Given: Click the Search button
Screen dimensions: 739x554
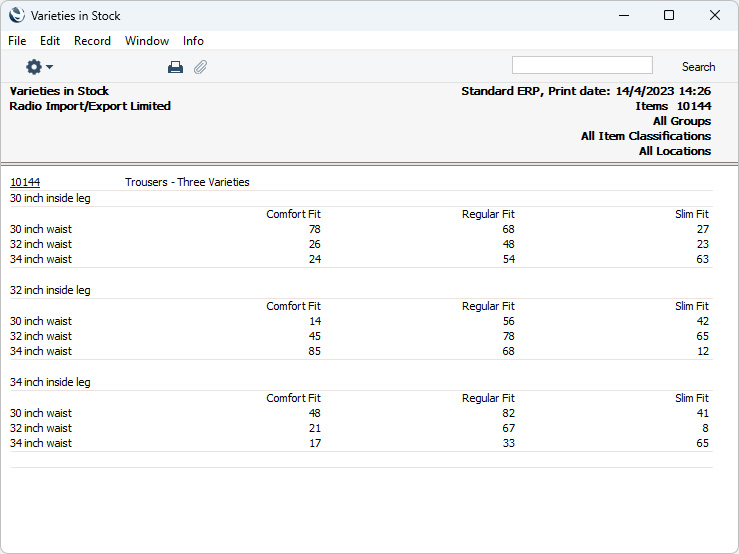Looking at the screenshot, I should coord(698,67).
